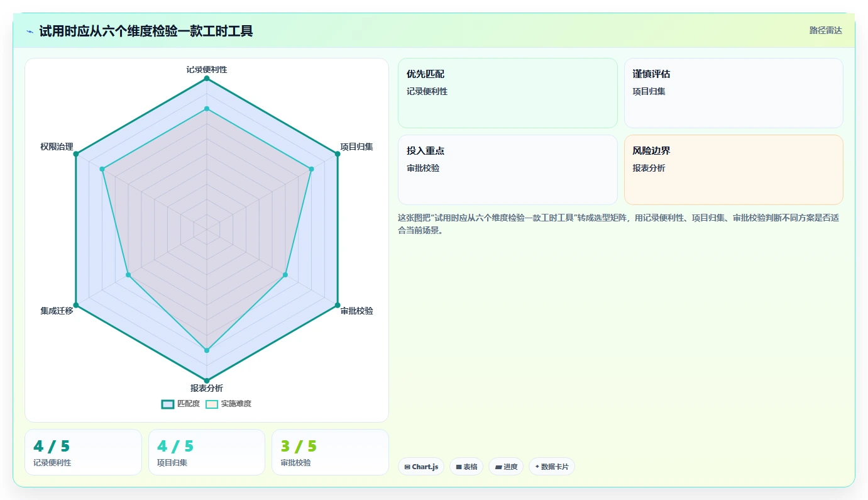The height and width of the screenshot is (500, 868).
Task: Click the 报表分析 axis label on radar
Action: (207, 388)
